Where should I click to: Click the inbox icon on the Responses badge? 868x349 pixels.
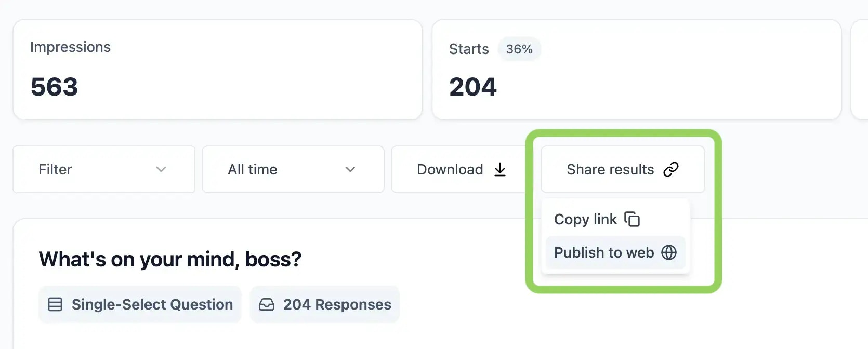coord(266,304)
